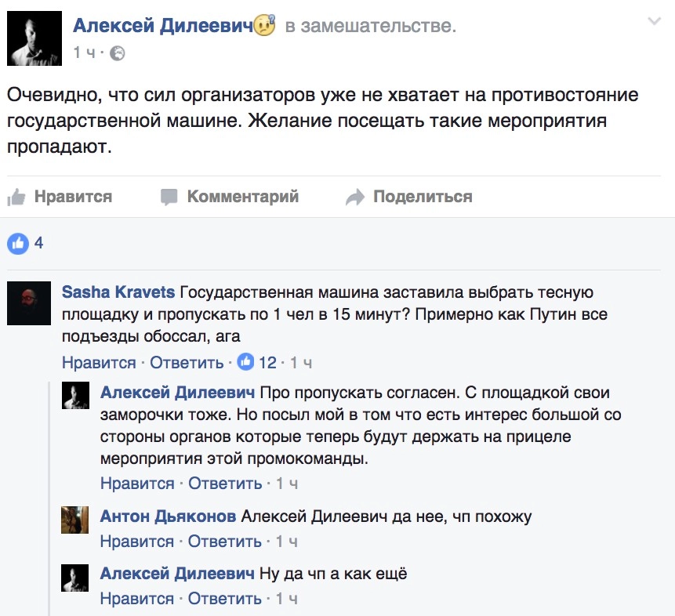Screen dimensions: 675x616
Task: Reply to Sasha Kravets' comment
Action: click(x=187, y=363)
